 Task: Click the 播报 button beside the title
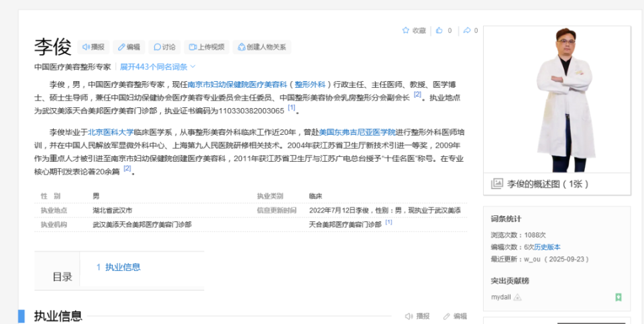click(93, 47)
